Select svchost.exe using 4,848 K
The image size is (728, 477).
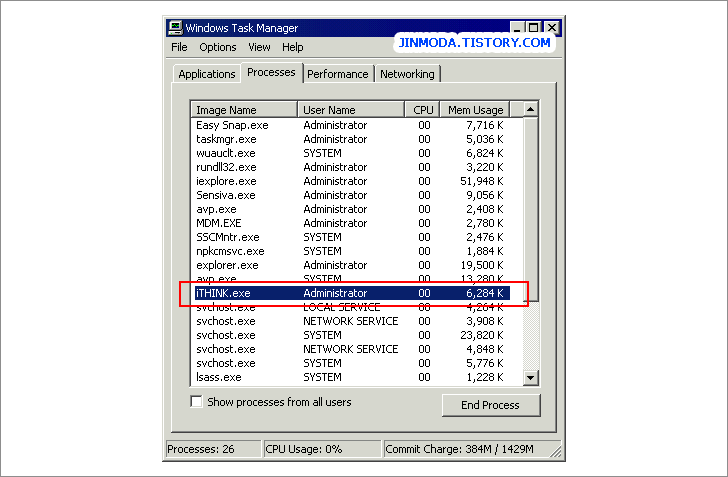[x=350, y=349]
